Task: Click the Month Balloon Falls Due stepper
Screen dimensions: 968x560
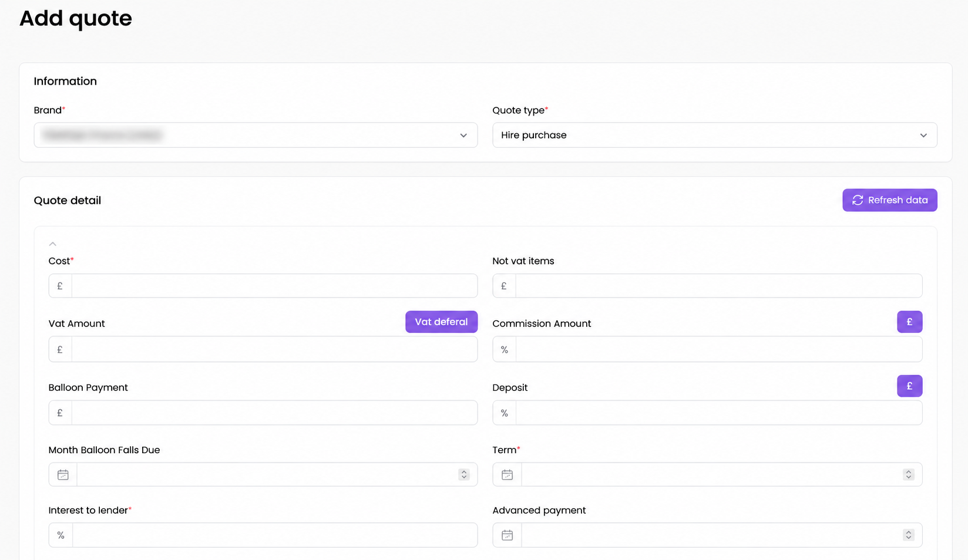Action: [464, 474]
